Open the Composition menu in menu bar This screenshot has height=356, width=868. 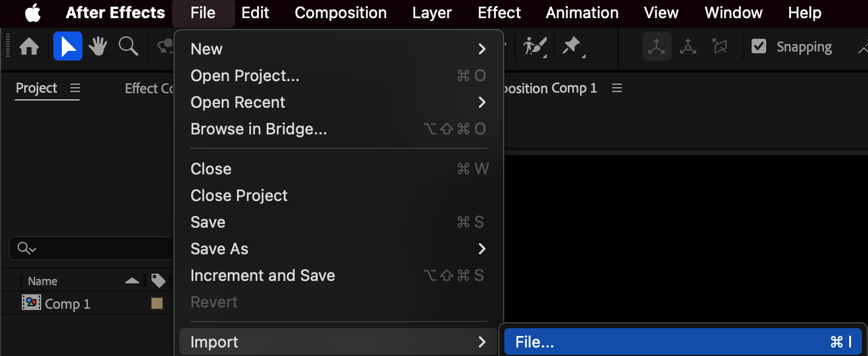tap(341, 13)
